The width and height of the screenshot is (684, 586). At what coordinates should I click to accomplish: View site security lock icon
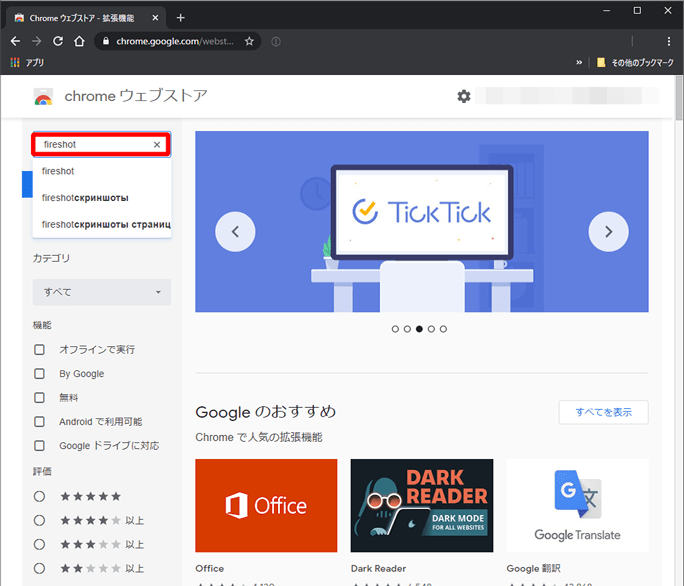106,41
